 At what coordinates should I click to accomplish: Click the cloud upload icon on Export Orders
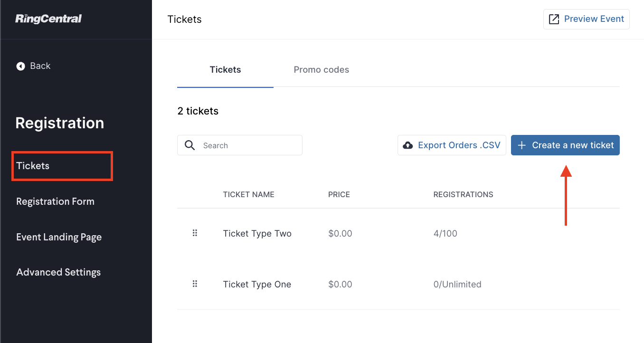(408, 145)
